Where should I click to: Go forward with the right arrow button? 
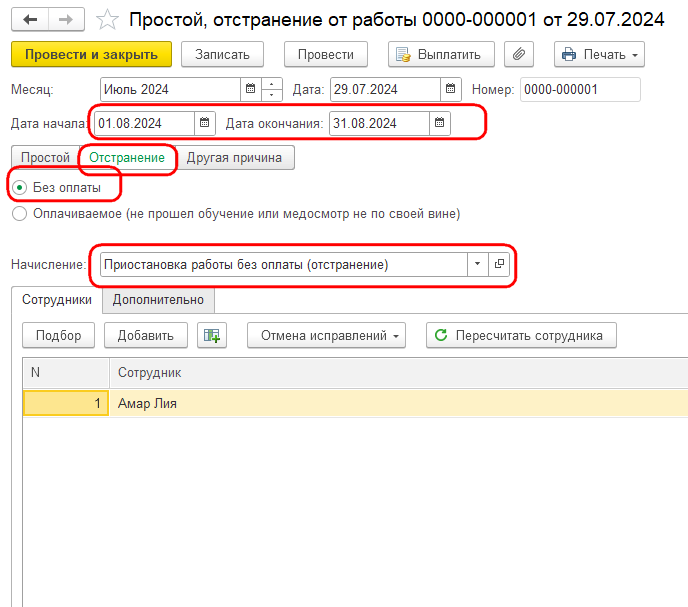pos(66,19)
